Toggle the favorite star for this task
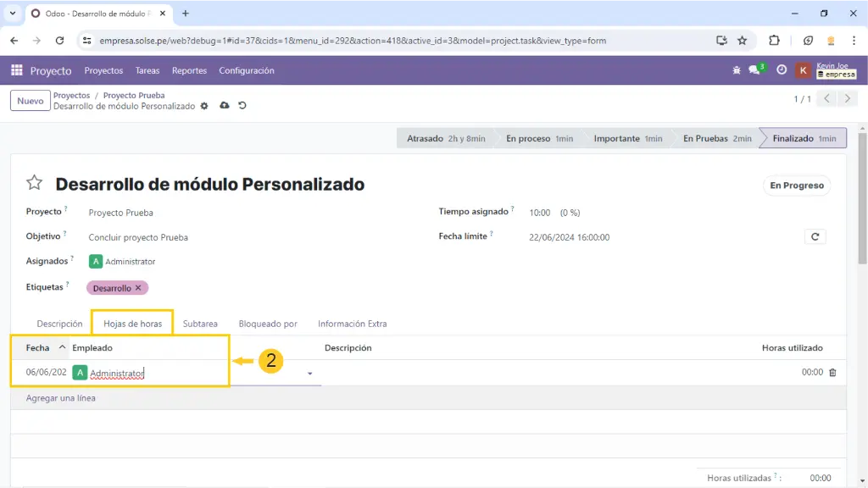 click(x=34, y=183)
